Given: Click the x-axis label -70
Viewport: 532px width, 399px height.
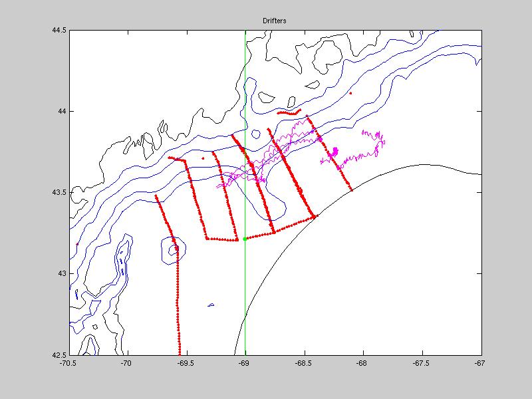Looking at the screenshot, I should point(126,363).
